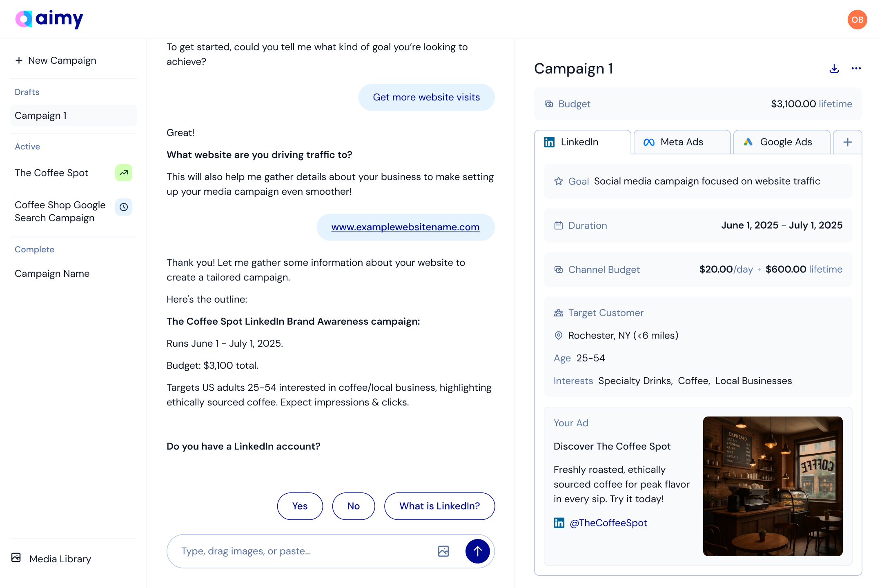Start a New Campaign
882x588 pixels.
(56, 60)
